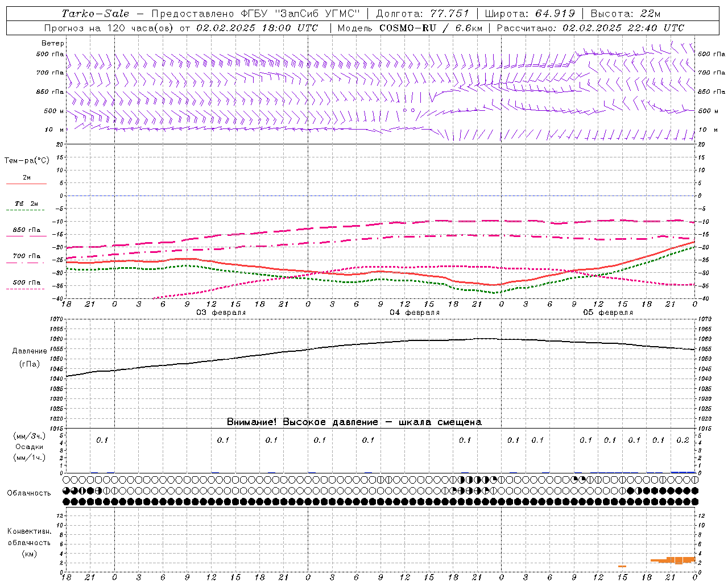Click the large orange convective cloud bars
The image size is (728, 582).
click(x=673, y=560)
